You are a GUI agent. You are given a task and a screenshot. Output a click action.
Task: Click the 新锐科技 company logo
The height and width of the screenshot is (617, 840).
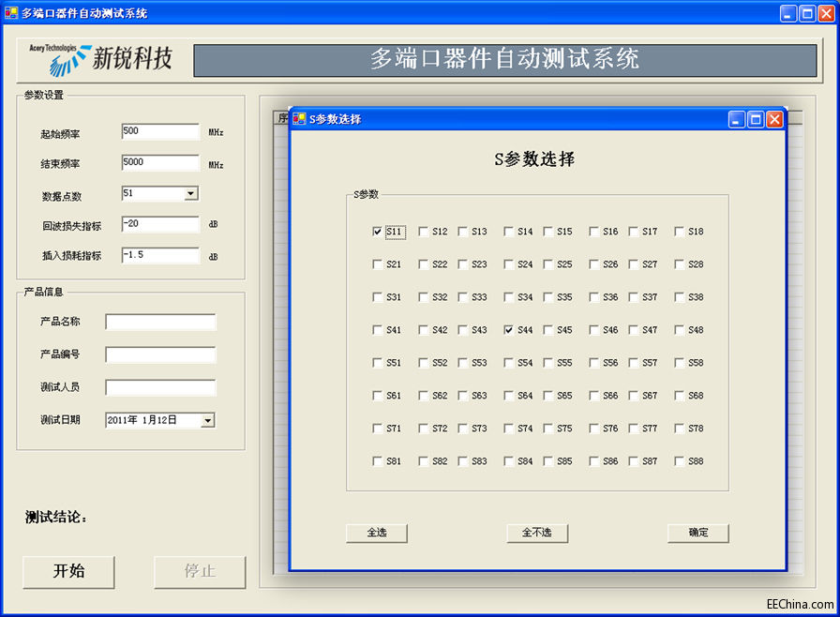100,59
